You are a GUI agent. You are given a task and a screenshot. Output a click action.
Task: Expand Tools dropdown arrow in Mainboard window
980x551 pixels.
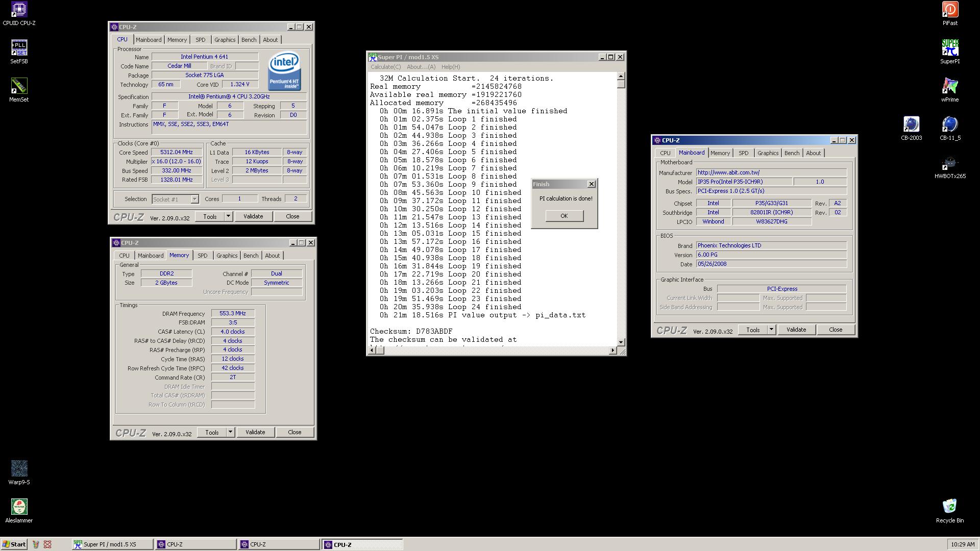pos(771,330)
